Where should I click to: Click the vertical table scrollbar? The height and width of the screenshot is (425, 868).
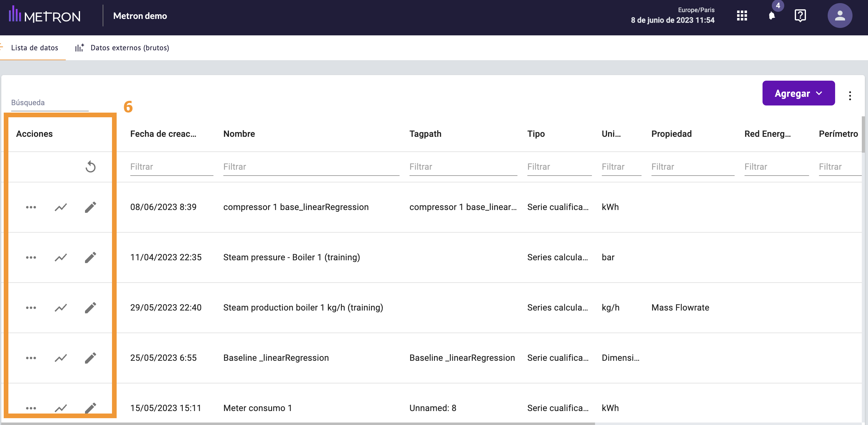(x=864, y=134)
